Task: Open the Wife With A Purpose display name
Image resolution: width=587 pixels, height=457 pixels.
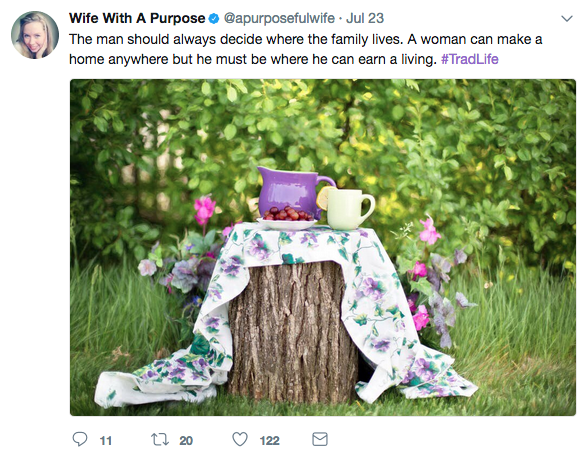Action: point(137,18)
